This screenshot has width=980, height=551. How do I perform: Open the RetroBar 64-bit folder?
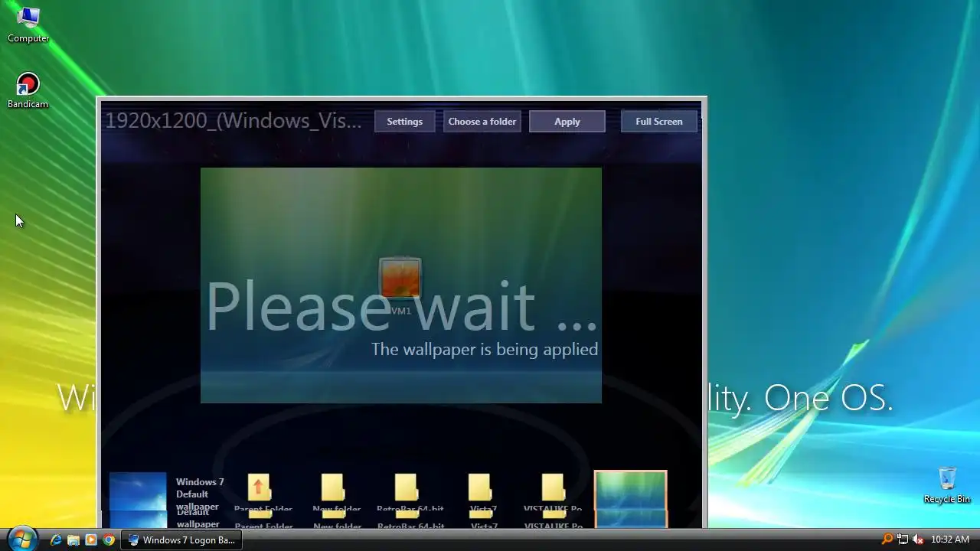(x=406, y=488)
